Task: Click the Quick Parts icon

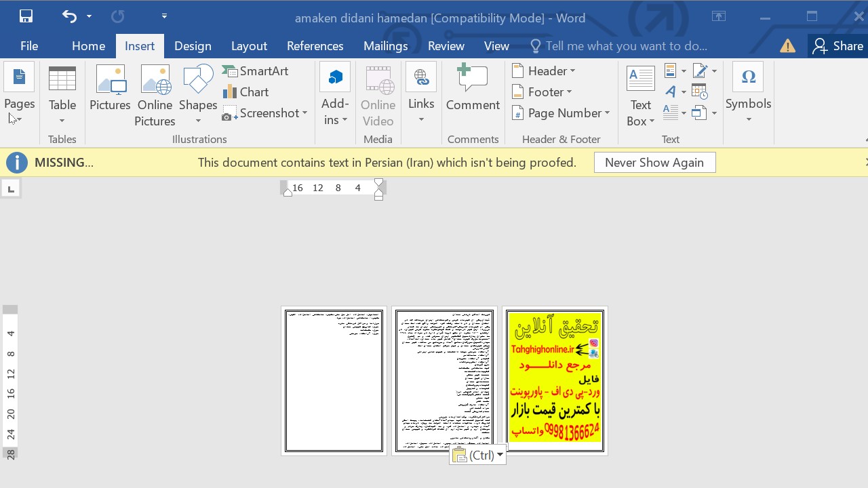Action: pyautogui.click(x=671, y=70)
